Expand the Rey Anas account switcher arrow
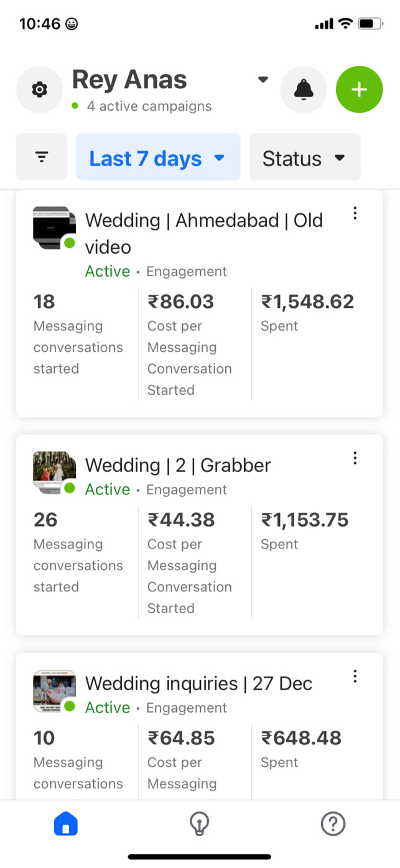Viewport: 400px width, 868px height. (263, 80)
